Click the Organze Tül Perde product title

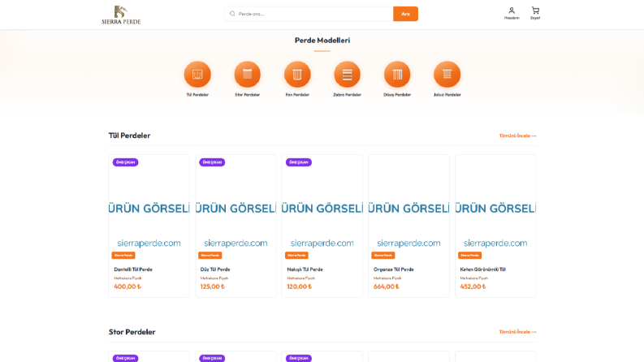[393, 269]
